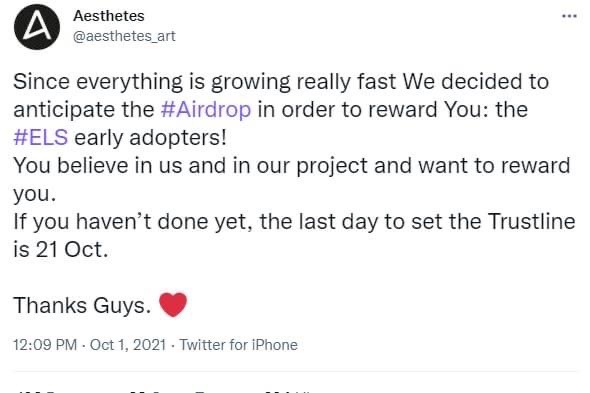Open the #ELS hashtag

pos(41,137)
